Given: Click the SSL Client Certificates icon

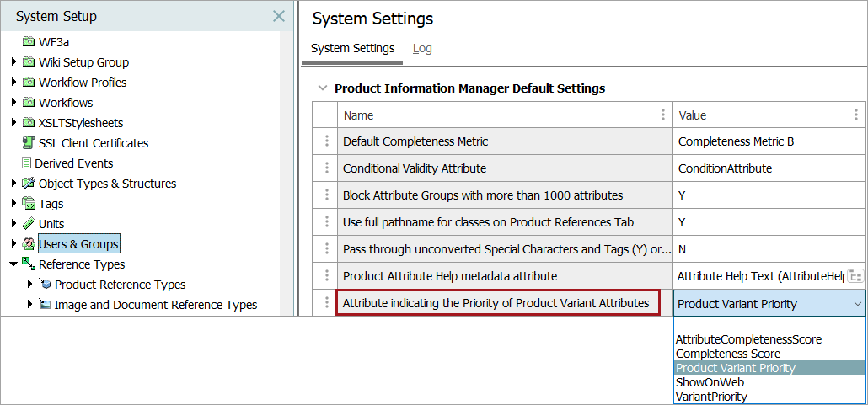Looking at the screenshot, I should click(29, 143).
